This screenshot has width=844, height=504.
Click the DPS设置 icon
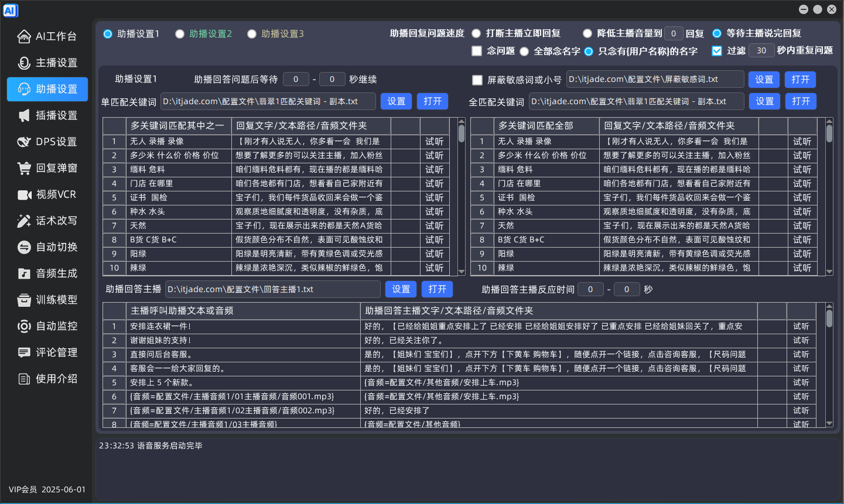pos(24,142)
